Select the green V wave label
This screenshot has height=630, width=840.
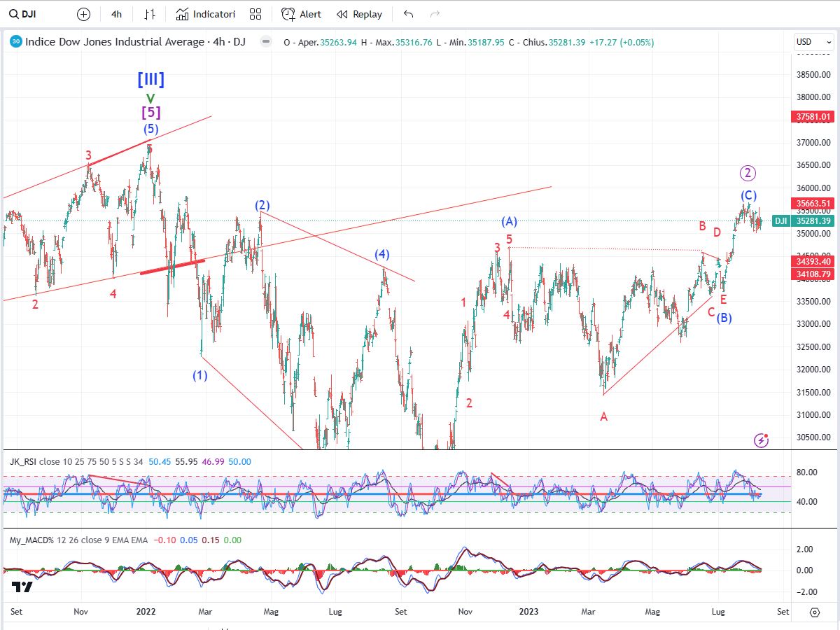coord(150,99)
